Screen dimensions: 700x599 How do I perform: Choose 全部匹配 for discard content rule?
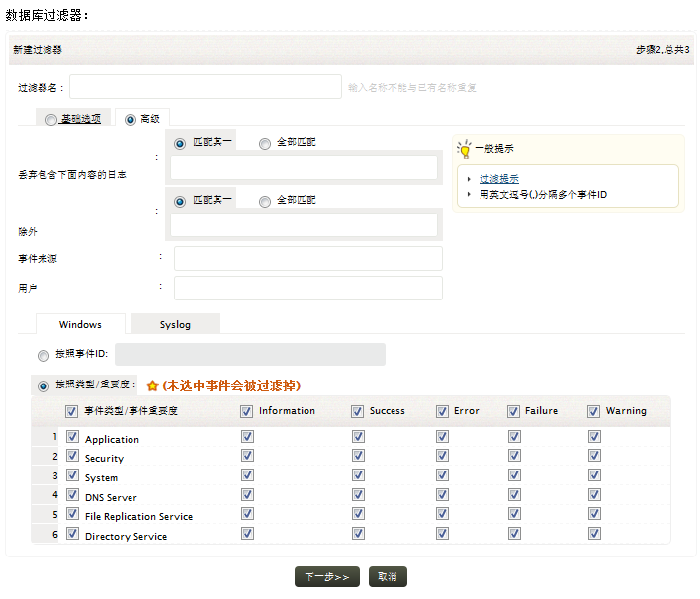click(x=265, y=144)
